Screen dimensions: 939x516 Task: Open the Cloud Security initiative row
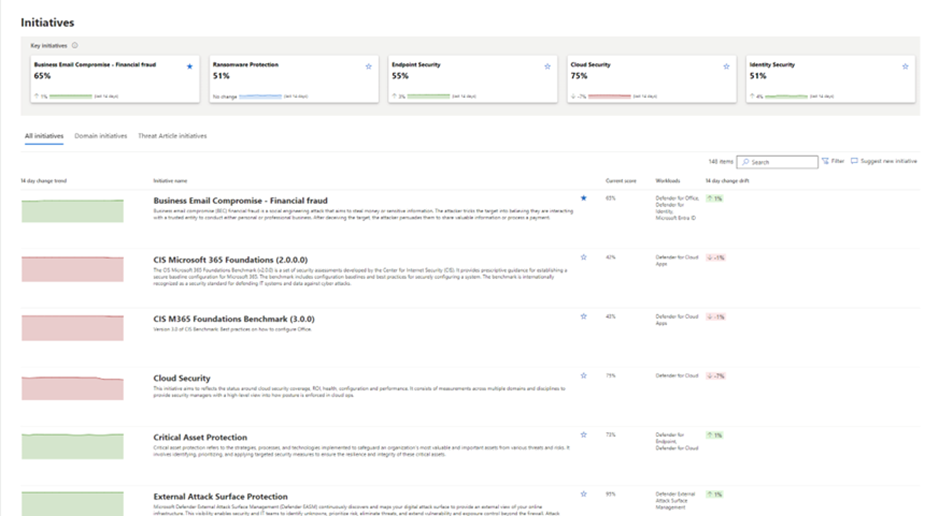click(181, 378)
